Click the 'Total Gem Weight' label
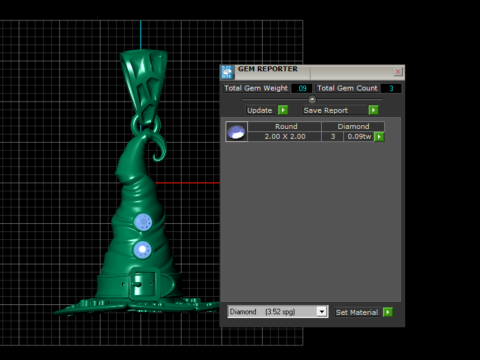 point(256,88)
